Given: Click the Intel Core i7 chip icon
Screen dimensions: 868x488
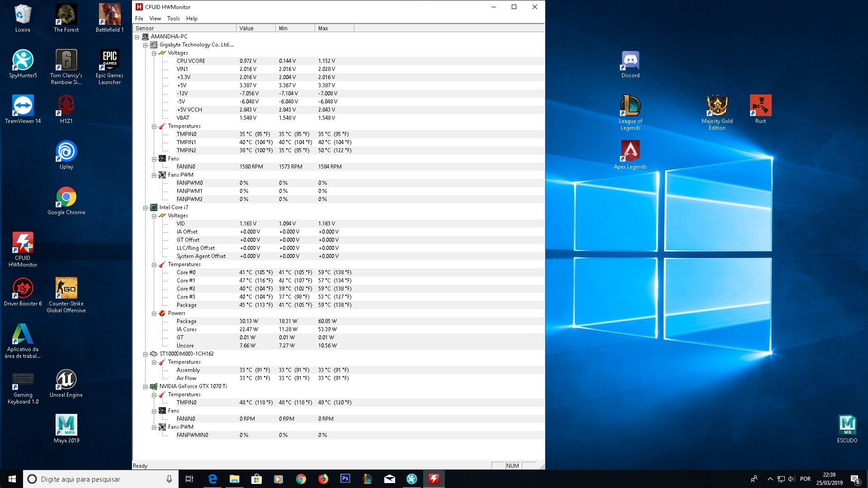Looking at the screenshot, I should click(x=154, y=207).
